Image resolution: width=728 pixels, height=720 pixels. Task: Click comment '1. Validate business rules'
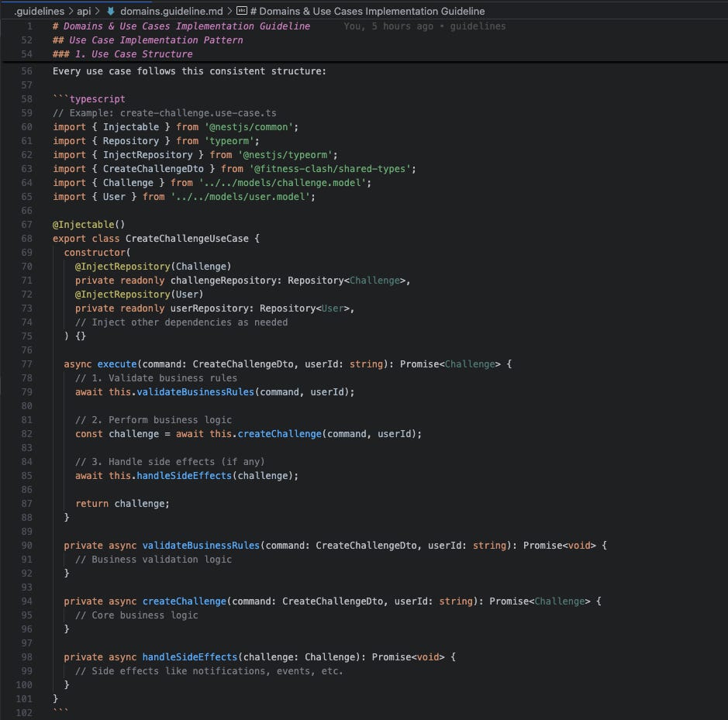pos(156,378)
